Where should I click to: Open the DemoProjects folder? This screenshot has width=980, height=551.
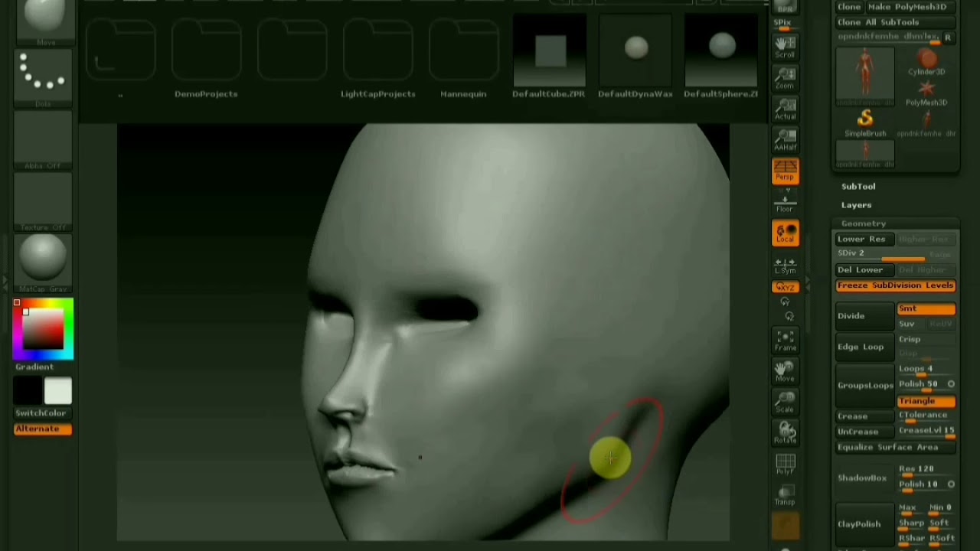[x=206, y=63]
